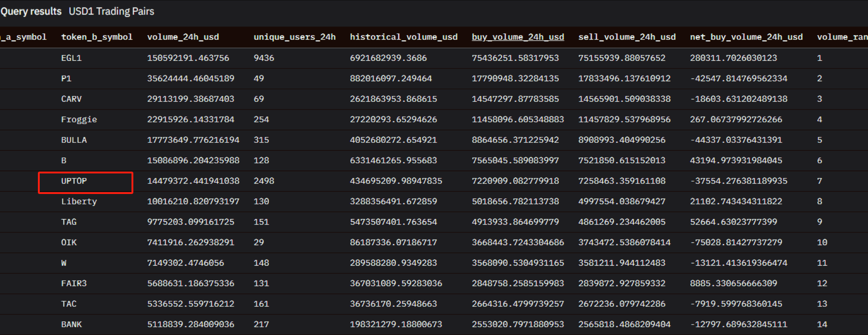Click the net_buy_volume_24h_usd column header
868x335 pixels.
coord(746,37)
